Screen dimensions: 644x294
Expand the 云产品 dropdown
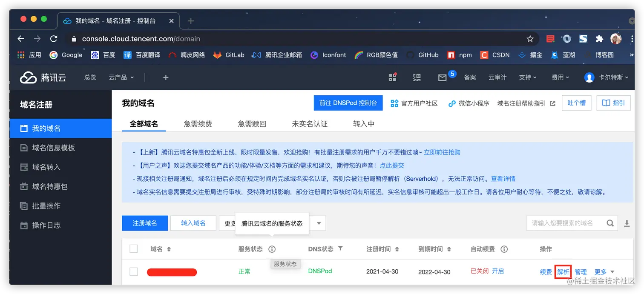point(121,77)
